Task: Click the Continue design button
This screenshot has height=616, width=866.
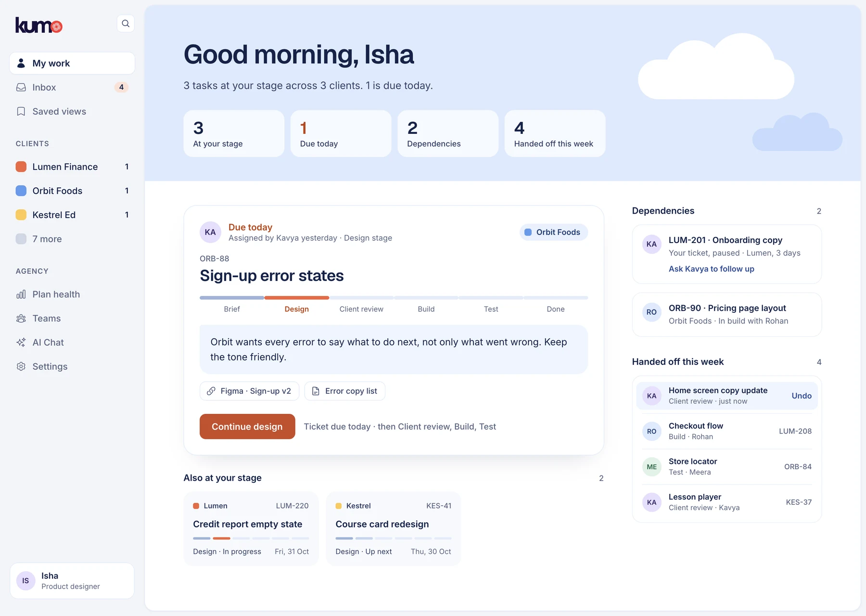Action: (x=247, y=426)
